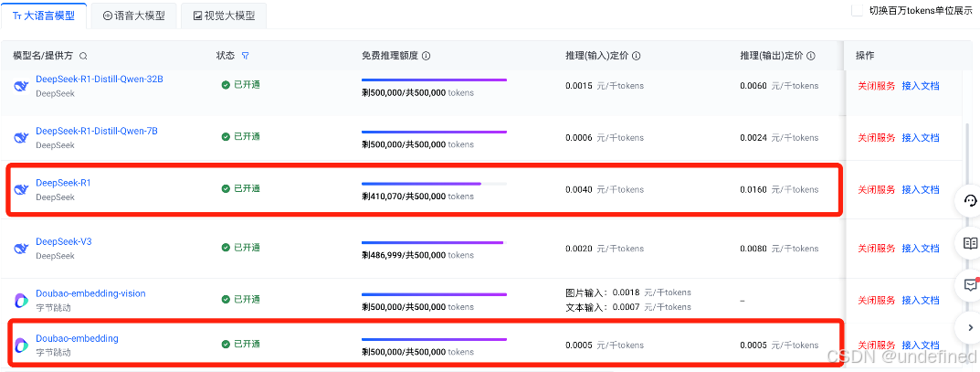Click the 图片输入: 0.0018 price text

[x=627, y=292]
